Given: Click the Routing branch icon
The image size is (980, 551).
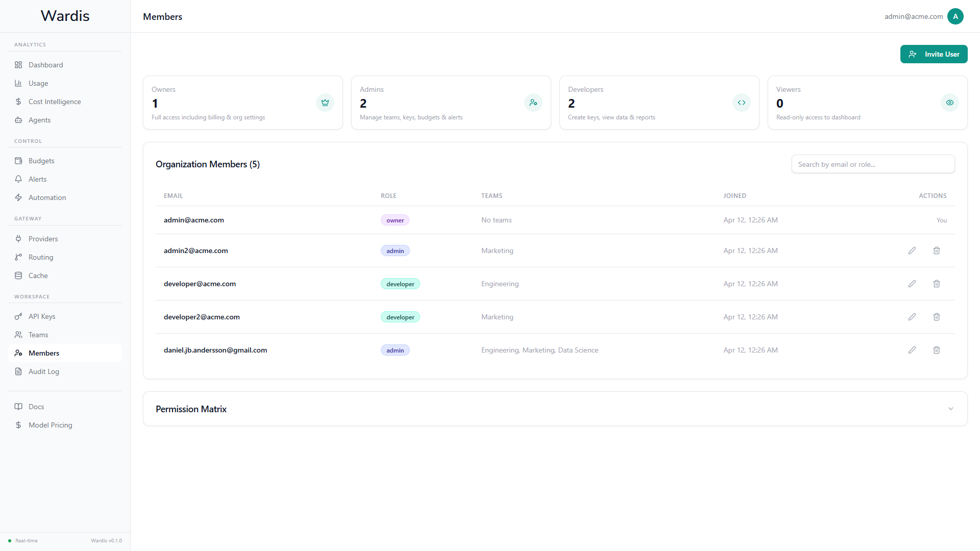Looking at the screenshot, I should click(18, 257).
